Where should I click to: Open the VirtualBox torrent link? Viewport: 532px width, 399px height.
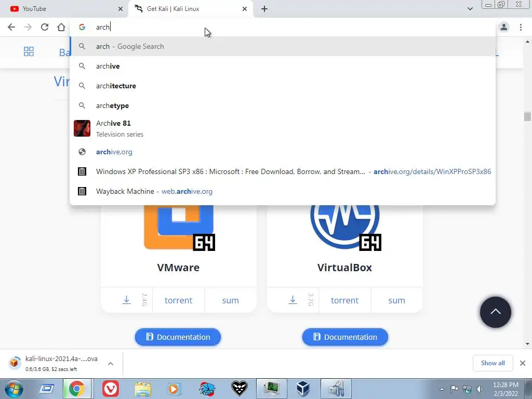345,300
